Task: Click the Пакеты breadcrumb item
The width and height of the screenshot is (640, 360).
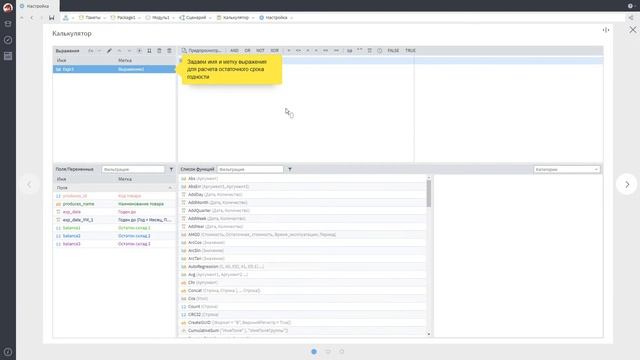Action: 90,18
